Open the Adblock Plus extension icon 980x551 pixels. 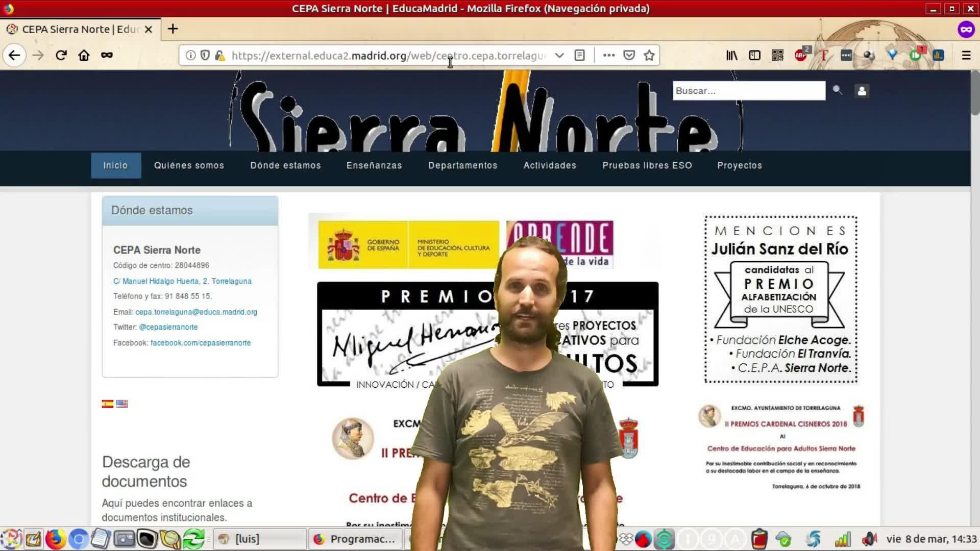point(801,55)
